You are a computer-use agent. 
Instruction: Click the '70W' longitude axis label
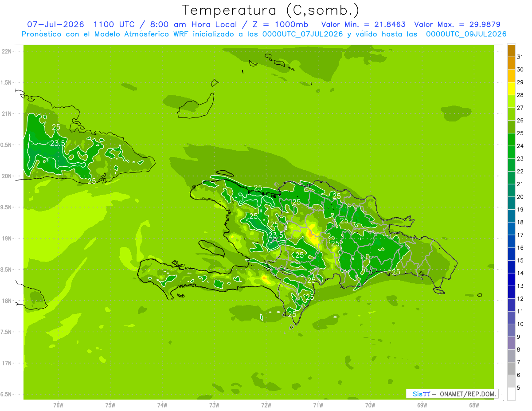click(370, 405)
